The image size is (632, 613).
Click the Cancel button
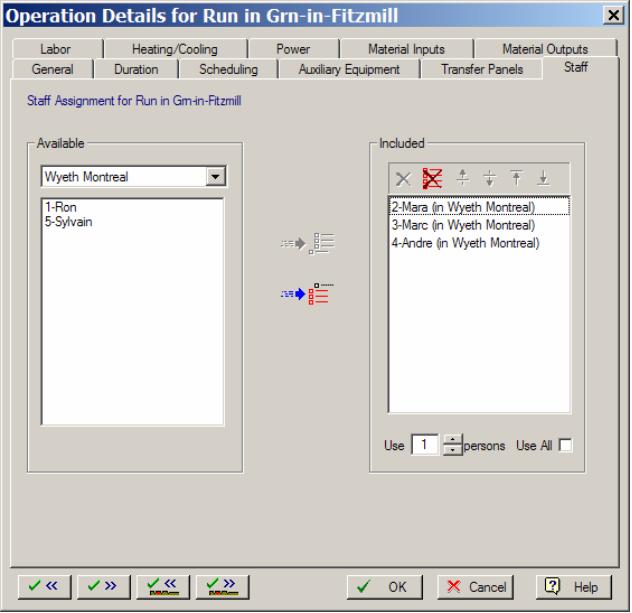pyautogui.click(x=475, y=587)
